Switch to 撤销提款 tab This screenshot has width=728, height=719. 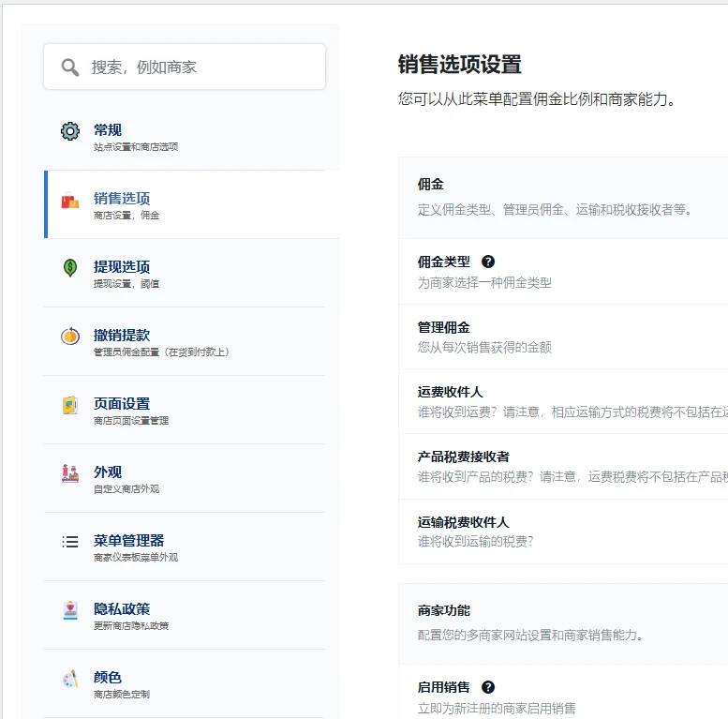point(185,341)
